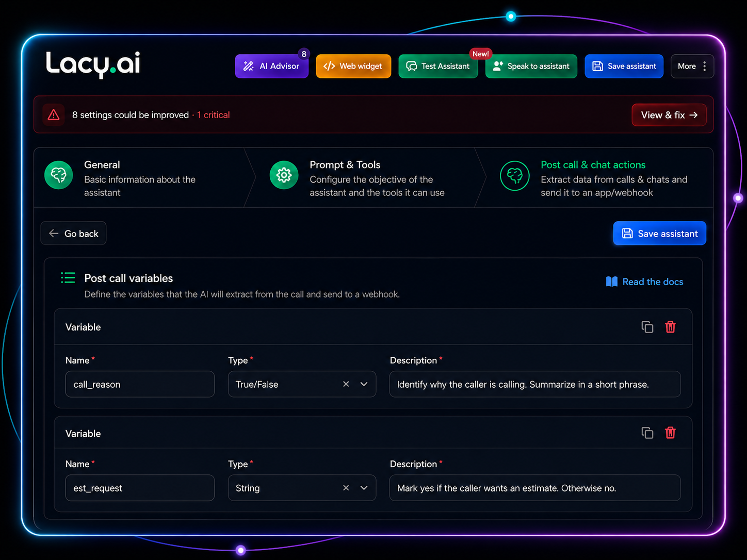Focus the est_request description field
Image resolution: width=747 pixels, height=560 pixels.
coord(535,488)
